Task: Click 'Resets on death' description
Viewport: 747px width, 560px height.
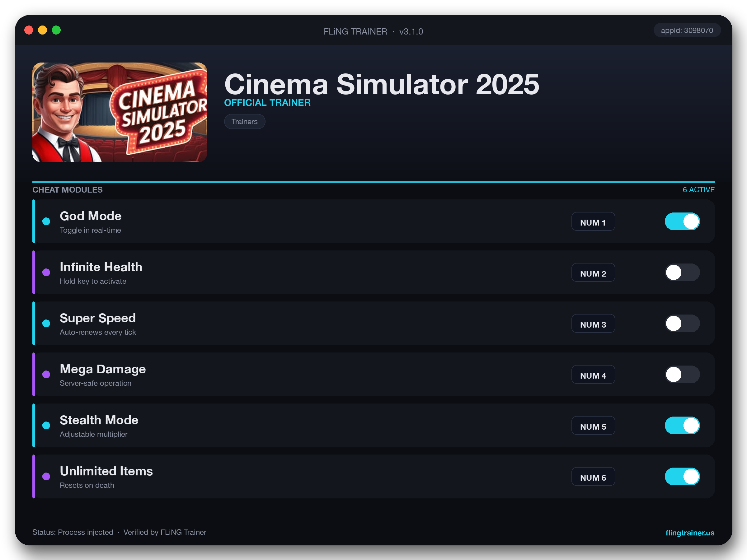Action: coord(87,485)
